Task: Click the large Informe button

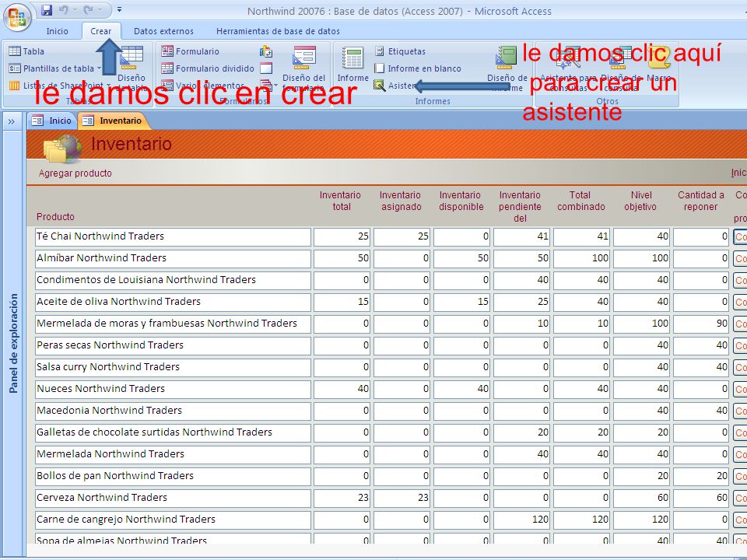Action: [353, 65]
